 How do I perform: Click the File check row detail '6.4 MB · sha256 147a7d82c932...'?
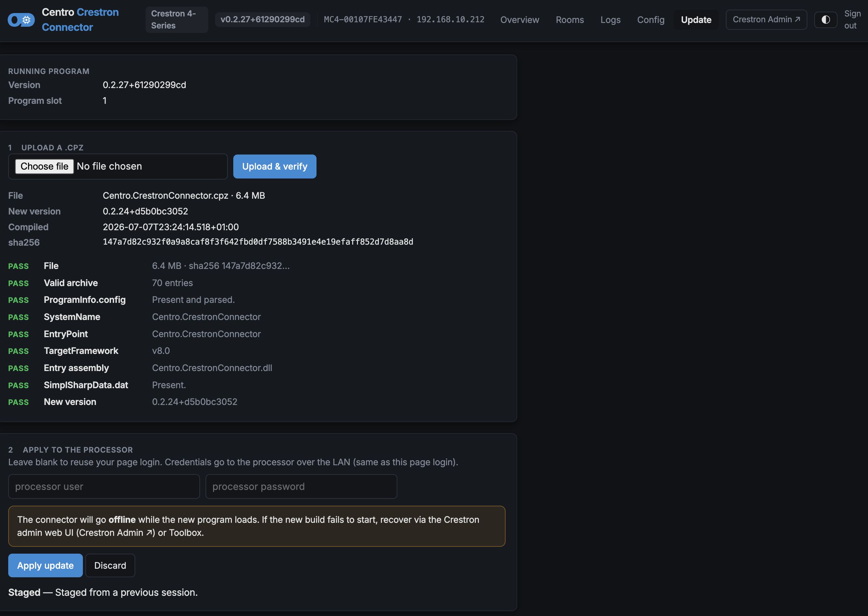221,266
